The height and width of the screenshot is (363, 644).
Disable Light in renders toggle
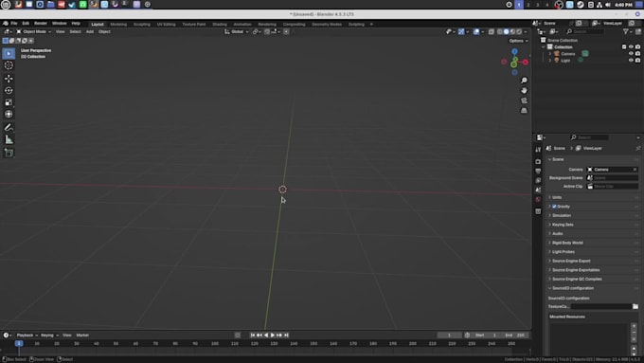click(637, 60)
